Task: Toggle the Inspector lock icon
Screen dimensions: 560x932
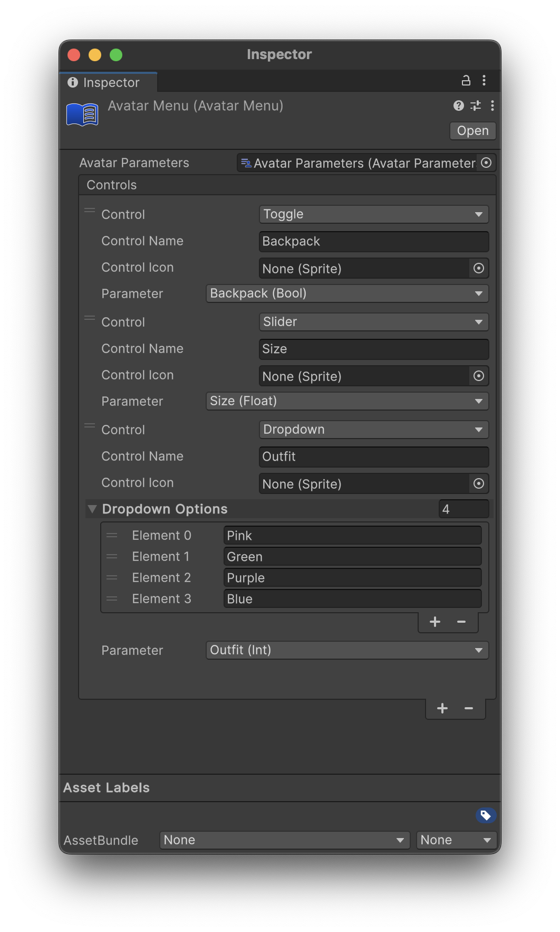Action: pyautogui.click(x=466, y=81)
